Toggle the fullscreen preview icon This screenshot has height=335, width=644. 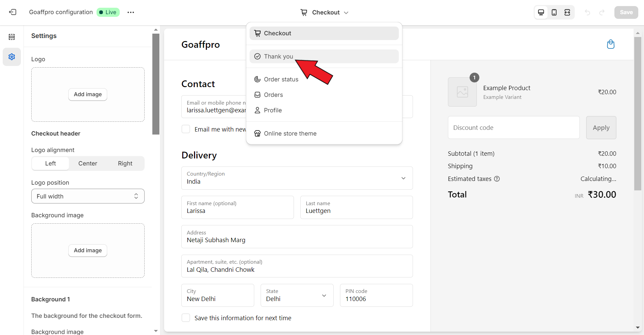567,12
